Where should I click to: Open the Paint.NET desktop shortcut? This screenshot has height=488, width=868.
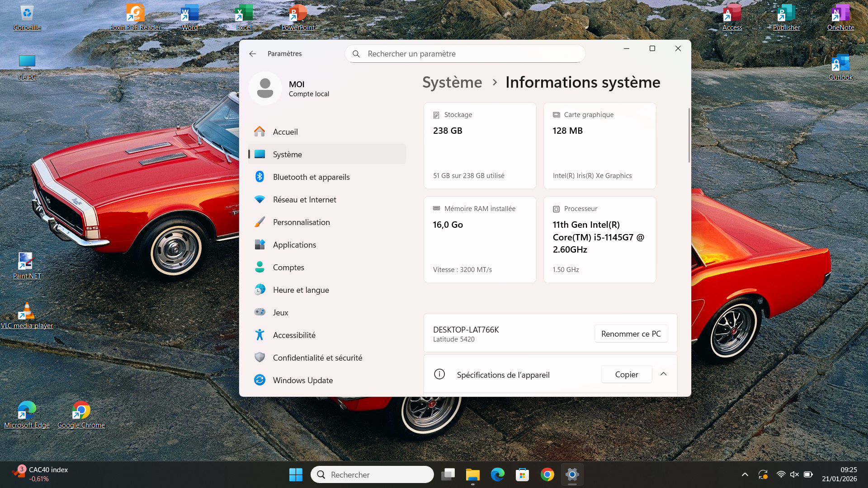point(27,266)
